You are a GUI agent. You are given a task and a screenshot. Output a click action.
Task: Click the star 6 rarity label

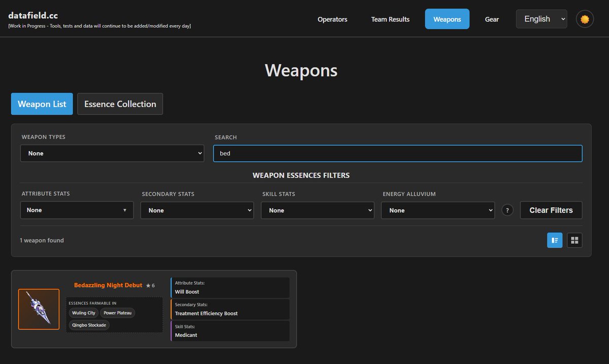point(150,286)
